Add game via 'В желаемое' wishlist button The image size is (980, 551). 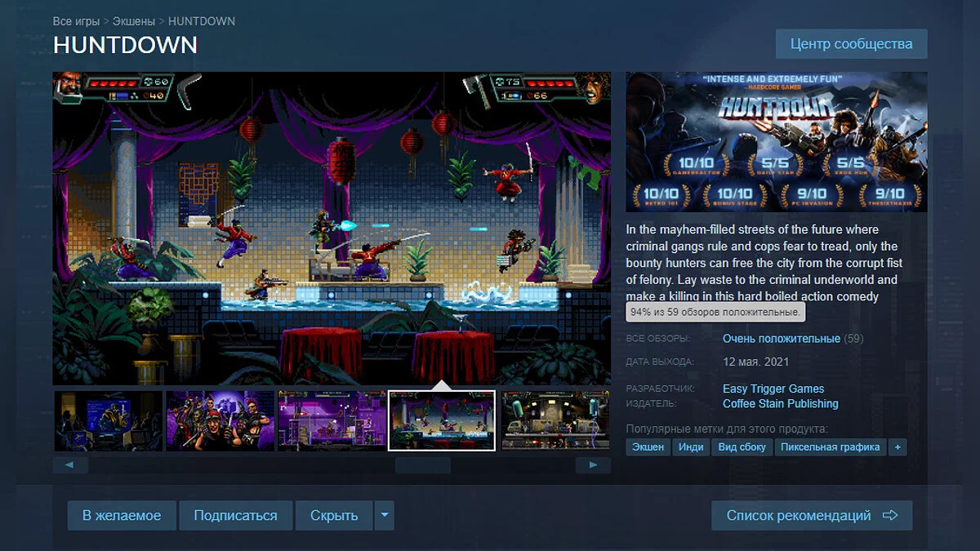[x=122, y=515]
